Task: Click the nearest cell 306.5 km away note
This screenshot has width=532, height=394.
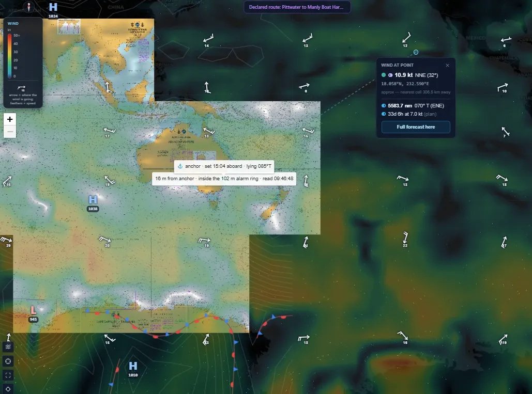Action: coord(416,92)
